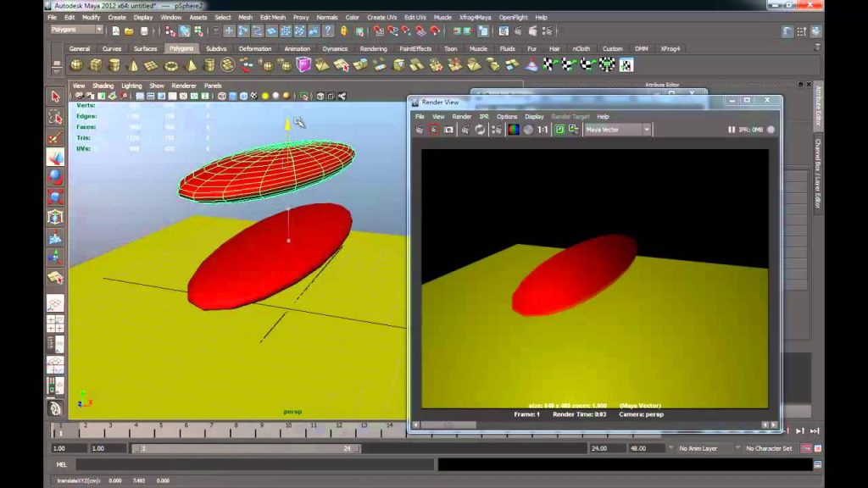Open the vertical Attribute Editor tab

[x=818, y=106]
